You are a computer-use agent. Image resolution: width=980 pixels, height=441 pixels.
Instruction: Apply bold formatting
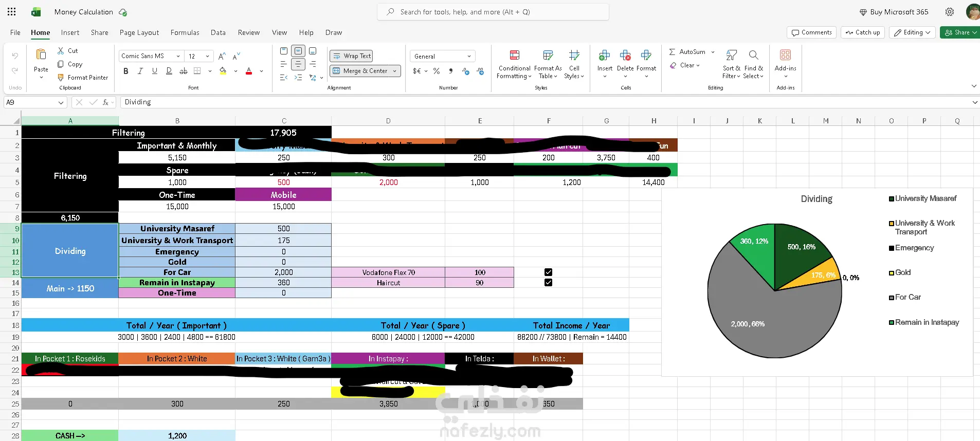(126, 71)
